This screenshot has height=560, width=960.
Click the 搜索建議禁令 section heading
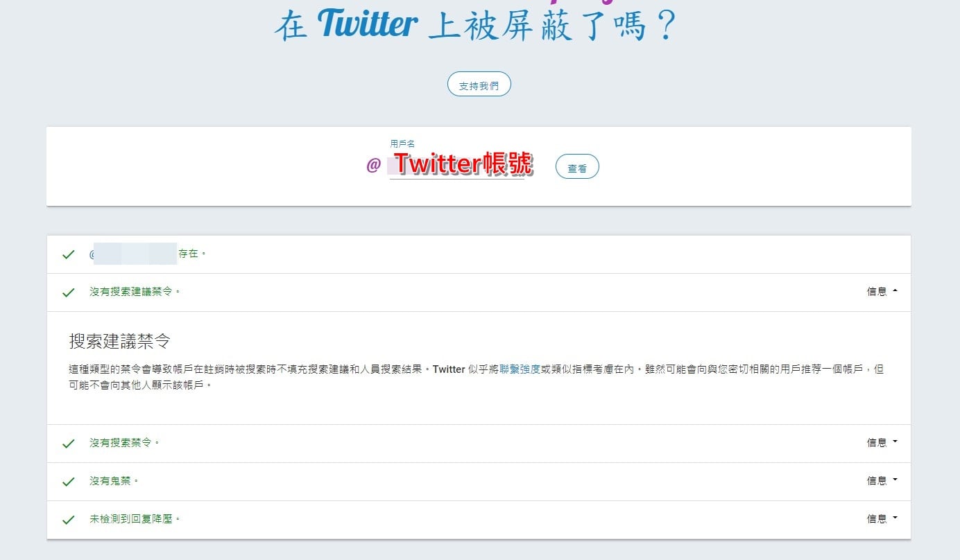(120, 341)
